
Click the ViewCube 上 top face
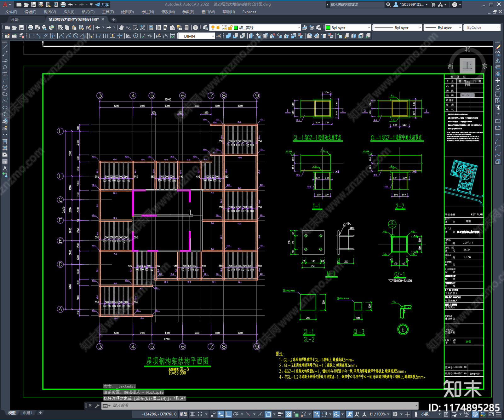tap(467, 66)
